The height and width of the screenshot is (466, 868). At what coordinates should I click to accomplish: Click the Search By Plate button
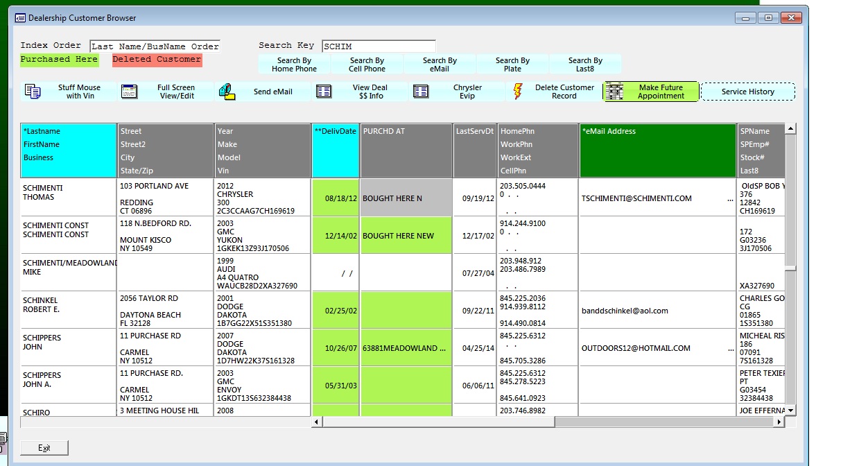(512, 64)
